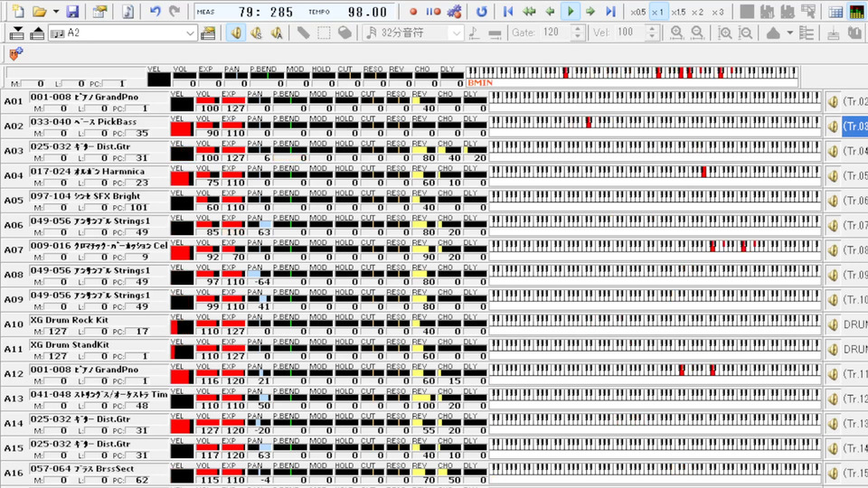Step forward with the right green arrow
The height and width of the screenshot is (488, 868).
590,12
